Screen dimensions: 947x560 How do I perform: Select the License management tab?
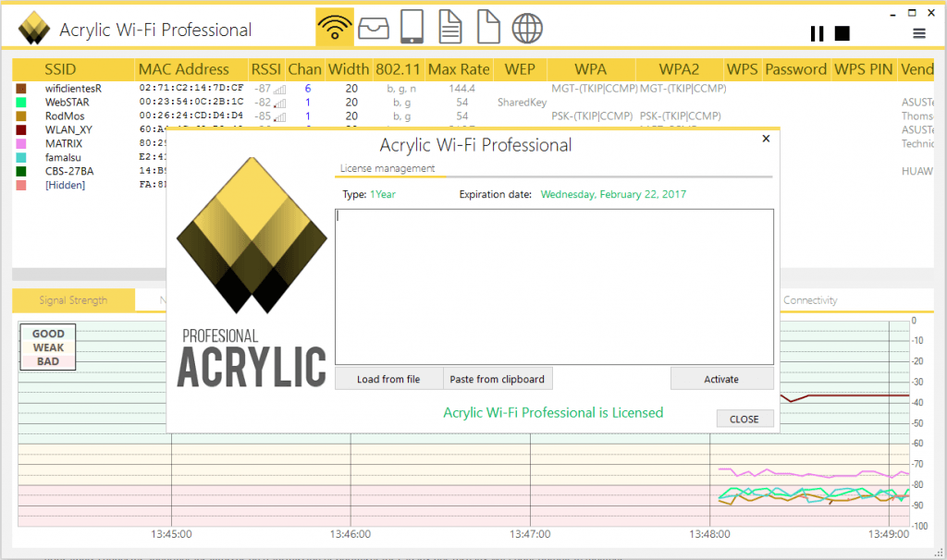pyautogui.click(x=387, y=168)
